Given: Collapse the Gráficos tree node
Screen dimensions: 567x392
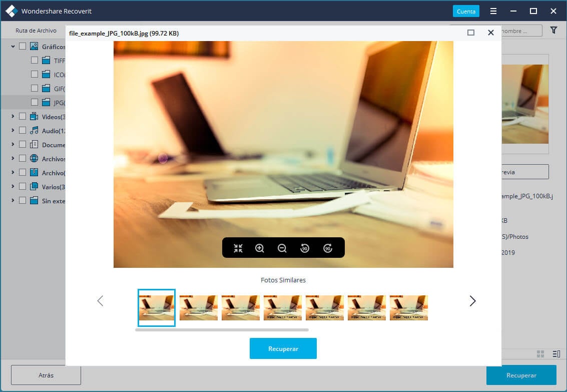Looking at the screenshot, I should (x=13, y=46).
